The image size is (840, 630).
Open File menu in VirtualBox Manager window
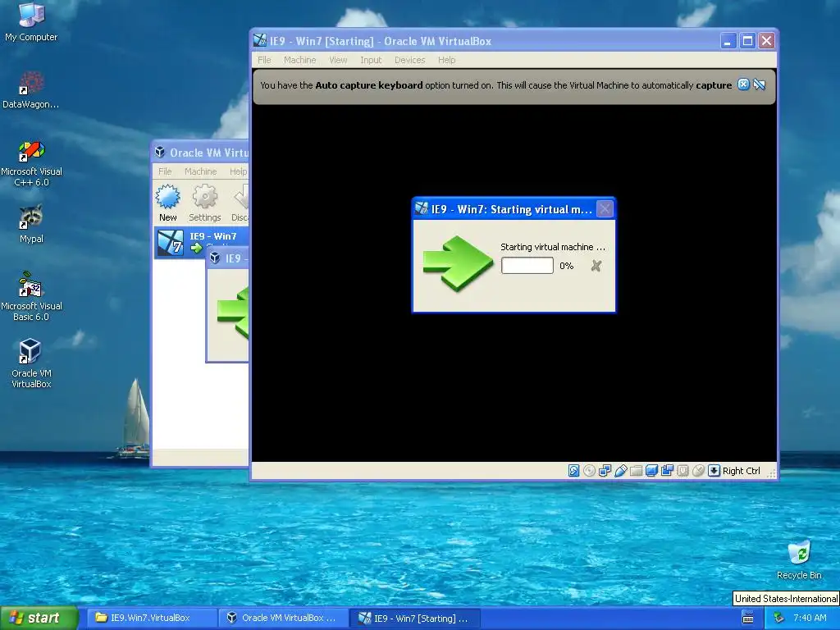[165, 171]
